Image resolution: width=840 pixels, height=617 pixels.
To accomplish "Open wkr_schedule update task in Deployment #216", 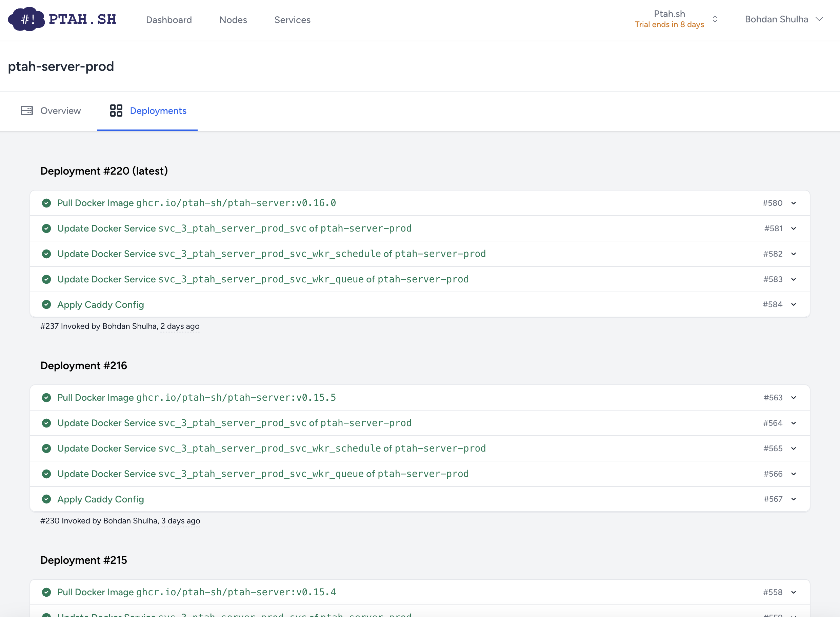I will click(x=420, y=449).
